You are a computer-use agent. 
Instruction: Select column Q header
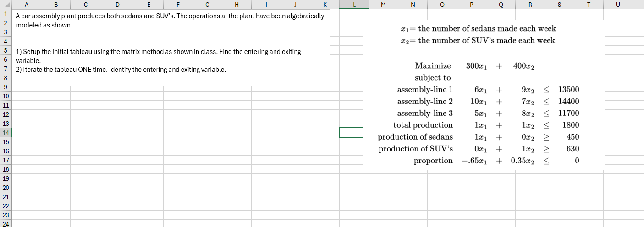501,4
